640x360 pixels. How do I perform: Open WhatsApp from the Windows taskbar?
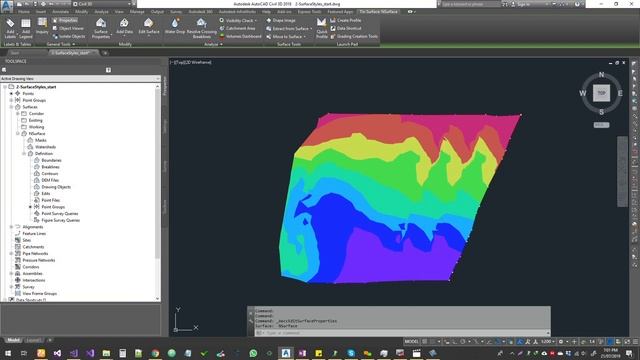(253, 353)
